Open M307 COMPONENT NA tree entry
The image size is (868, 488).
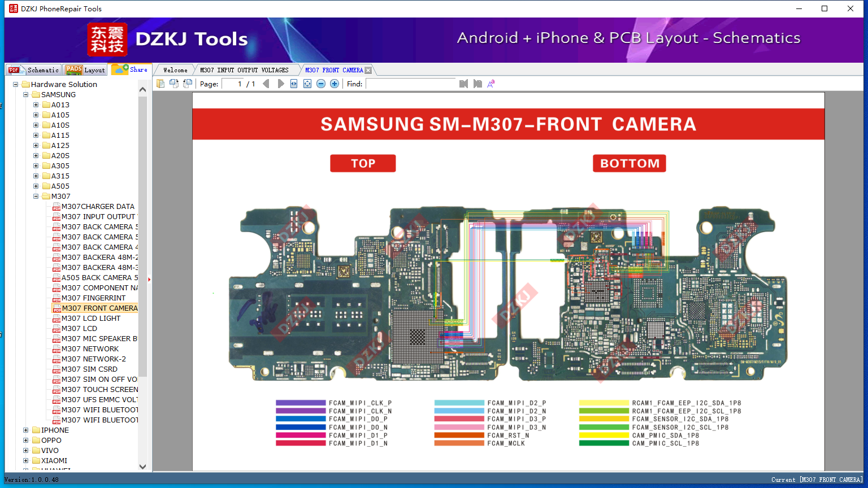tap(100, 288)
